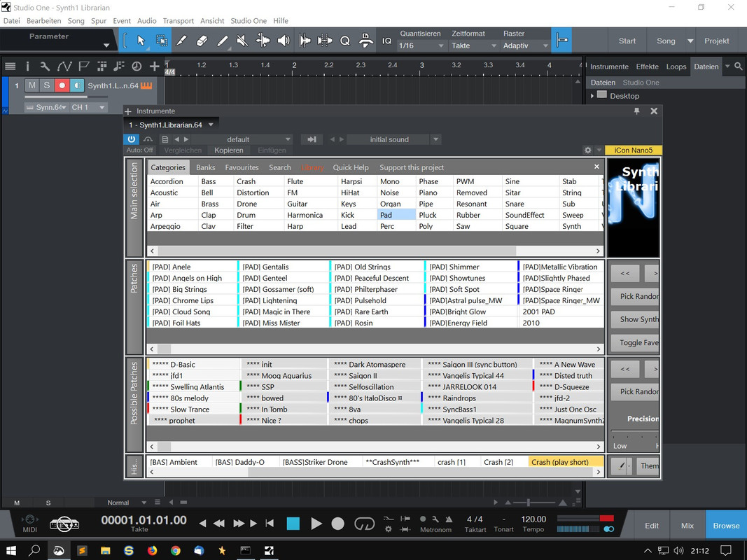This screenshot has height=560, width=747.
Task: Toggle Auto: Off automation mode
Action: [140, 150]
